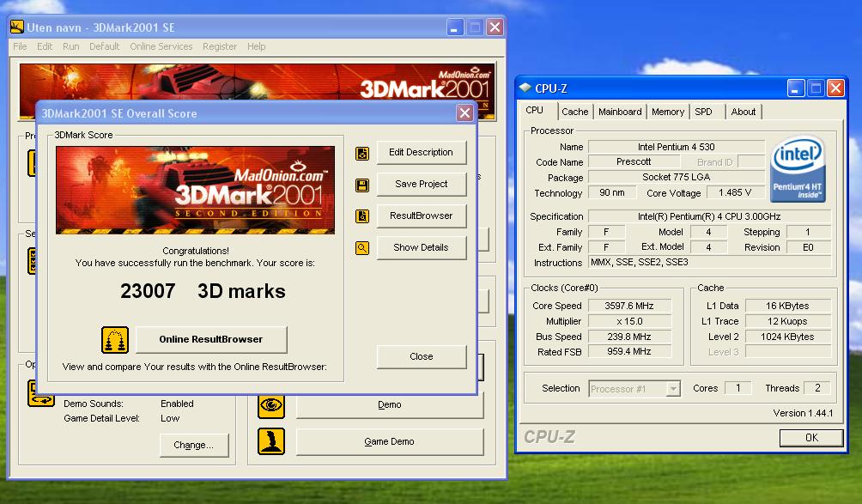Viewport: 862px width, 504px height.
Task: Click the Core Speed value 3597.6 MHz
Action: (x=629, y=306)
